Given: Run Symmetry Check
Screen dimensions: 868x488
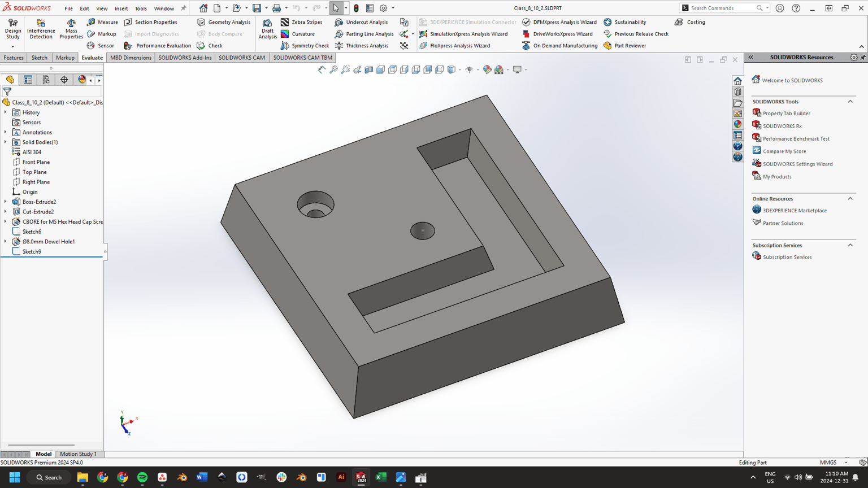Looking at the screenshot, I should pos(305,46).
